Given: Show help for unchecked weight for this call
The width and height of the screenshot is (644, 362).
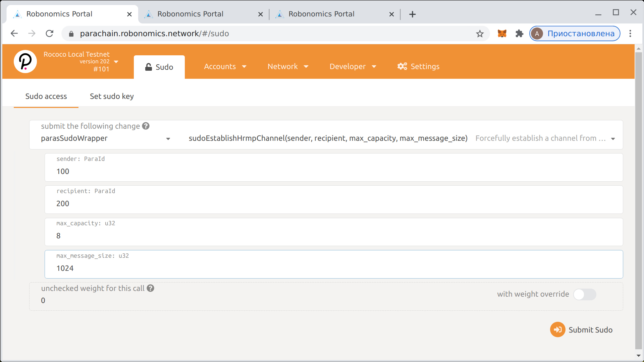Looking at the screenshot, I should (x=150, y=288).
